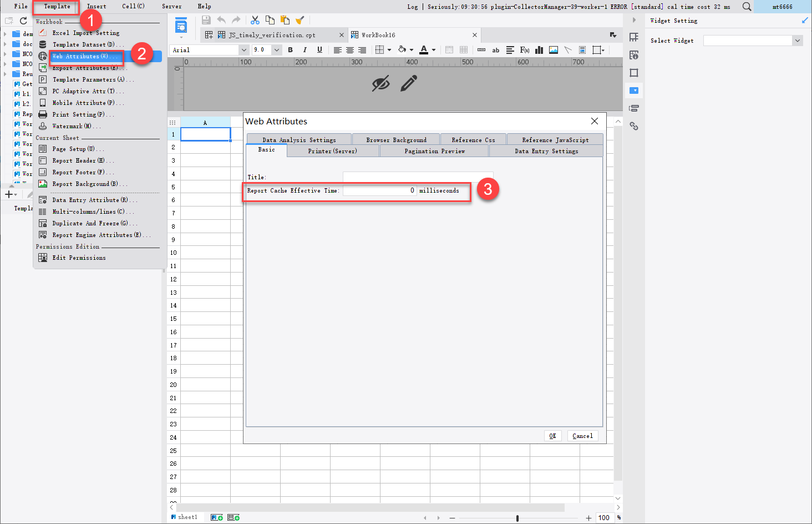Viewport: 812px width, 524px height.
Task: Use the Format Painter brush icon
Action: (300, 19)
